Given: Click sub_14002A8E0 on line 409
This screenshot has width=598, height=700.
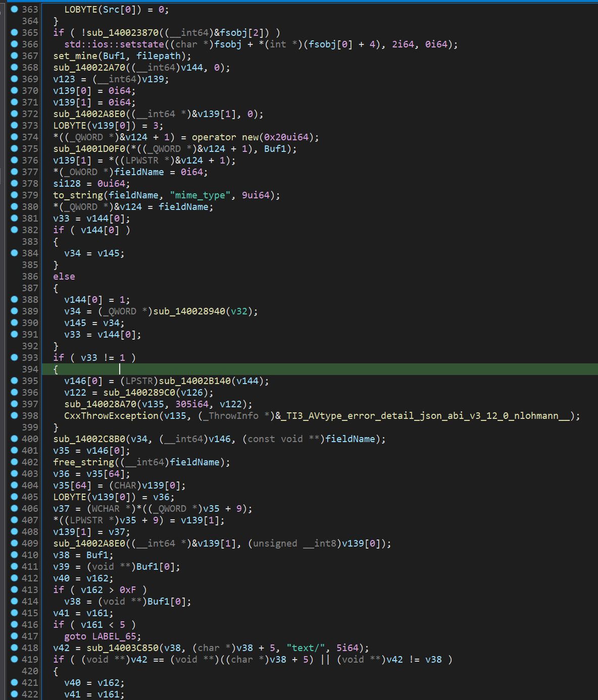Looking at the screenshot, I should [x=89, y=544].
